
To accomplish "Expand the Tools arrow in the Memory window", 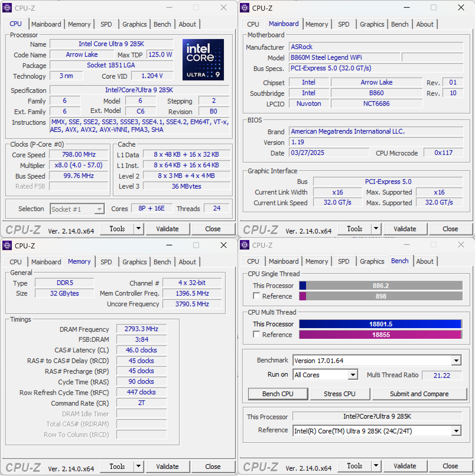I will click(139, 466).
